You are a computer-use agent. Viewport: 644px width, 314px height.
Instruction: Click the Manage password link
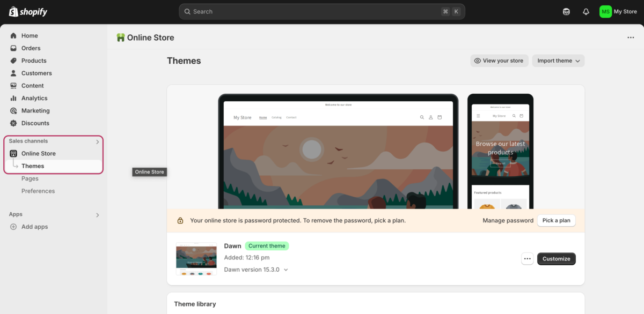508,220
